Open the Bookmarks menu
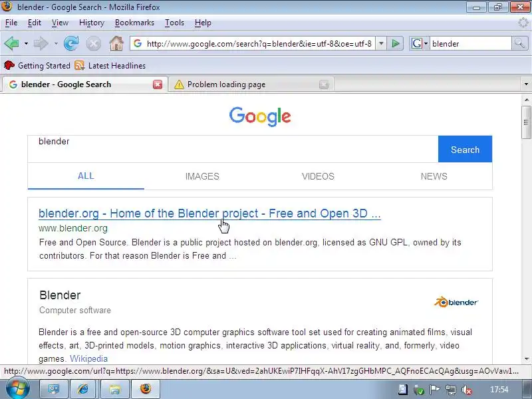The width and height of the screenshot is (532, 399). tap(134, 23)
